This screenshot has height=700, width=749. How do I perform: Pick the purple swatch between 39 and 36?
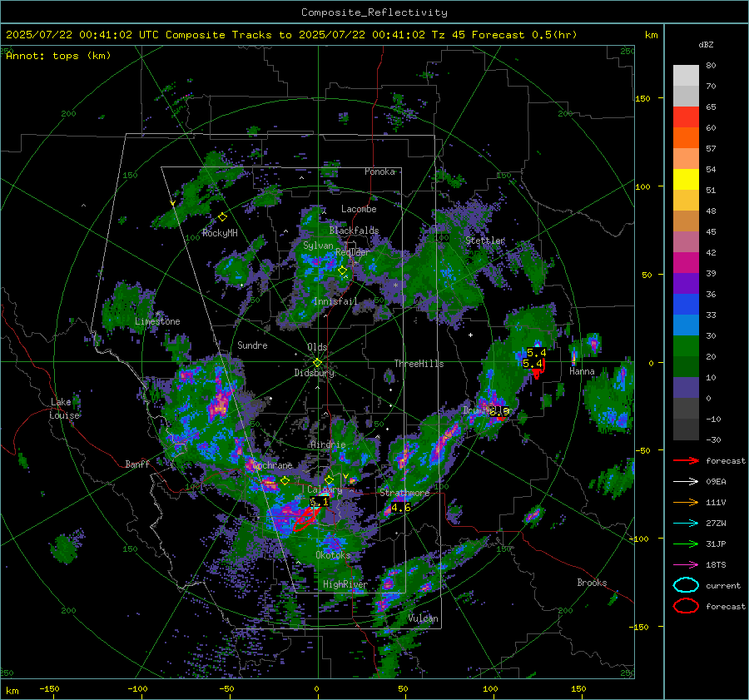click(x=686, y=284)
